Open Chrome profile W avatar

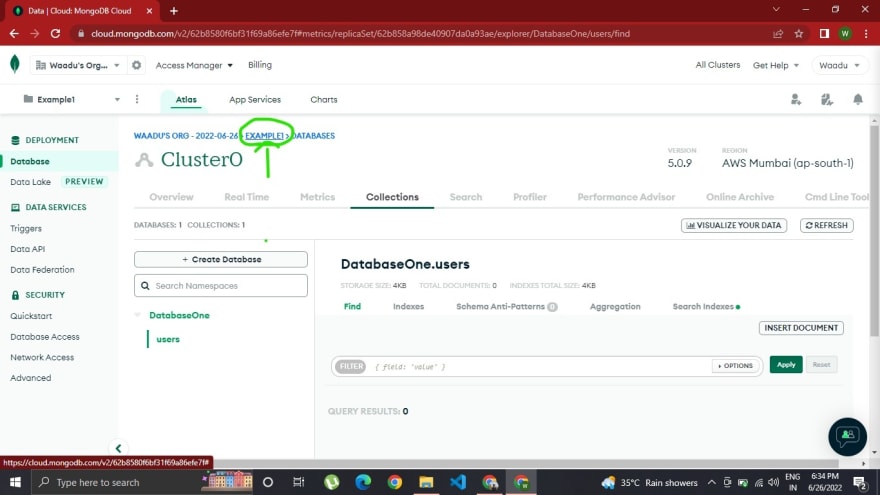[845, 34]
